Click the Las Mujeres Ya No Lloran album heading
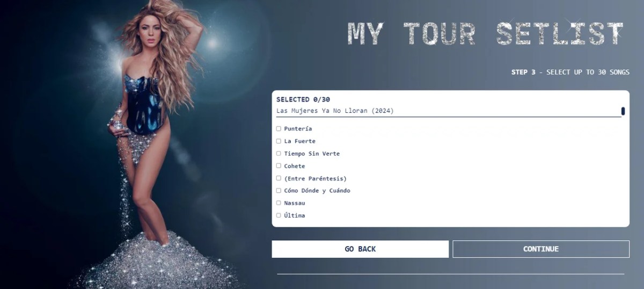 pyautogui.click(x=335, y=111)
